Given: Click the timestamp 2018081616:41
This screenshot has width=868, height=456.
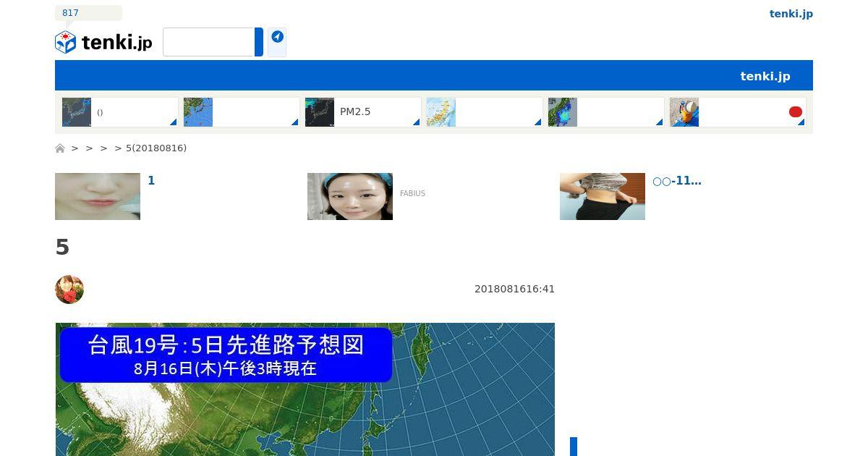Looking at the screenshot, I should [514, 290].
